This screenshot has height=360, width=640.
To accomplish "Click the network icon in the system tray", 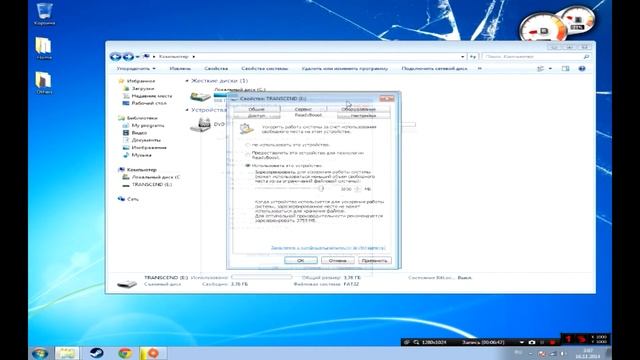I will pos(552,353).
